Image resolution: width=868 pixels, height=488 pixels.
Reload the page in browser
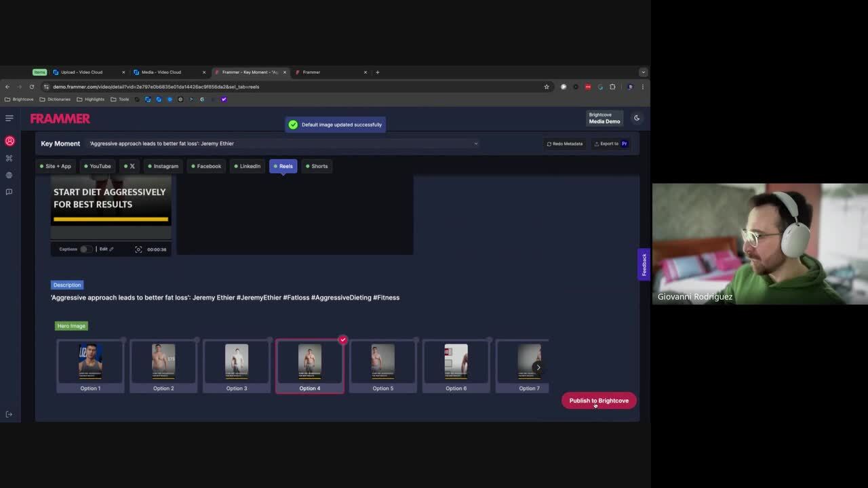[x=31, y=87]
